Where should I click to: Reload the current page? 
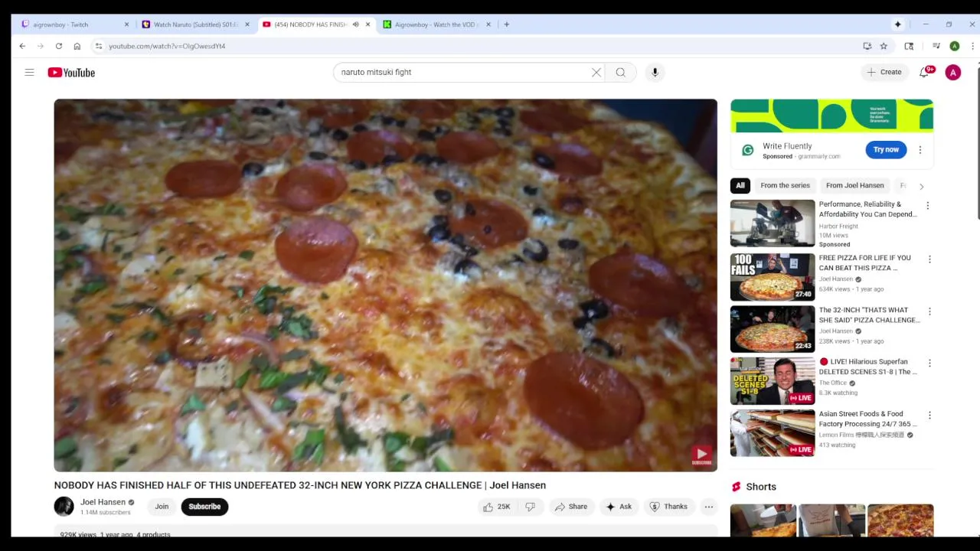point(59,46)
